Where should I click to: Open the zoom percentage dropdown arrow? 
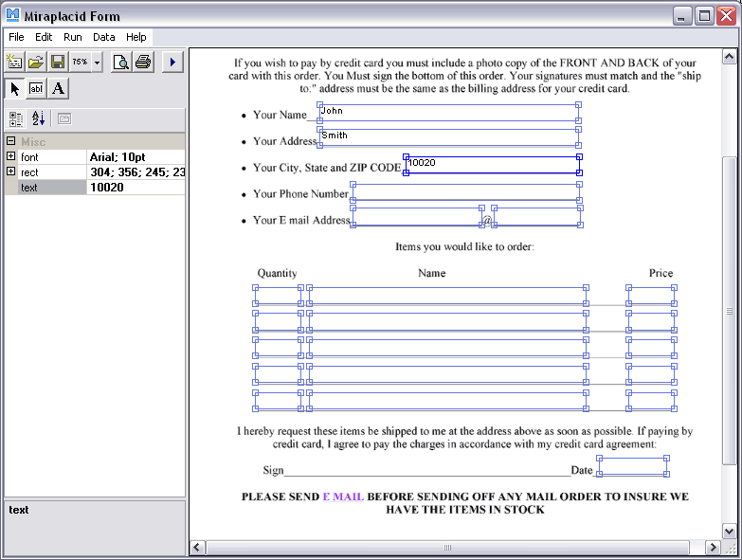point(97,63)
